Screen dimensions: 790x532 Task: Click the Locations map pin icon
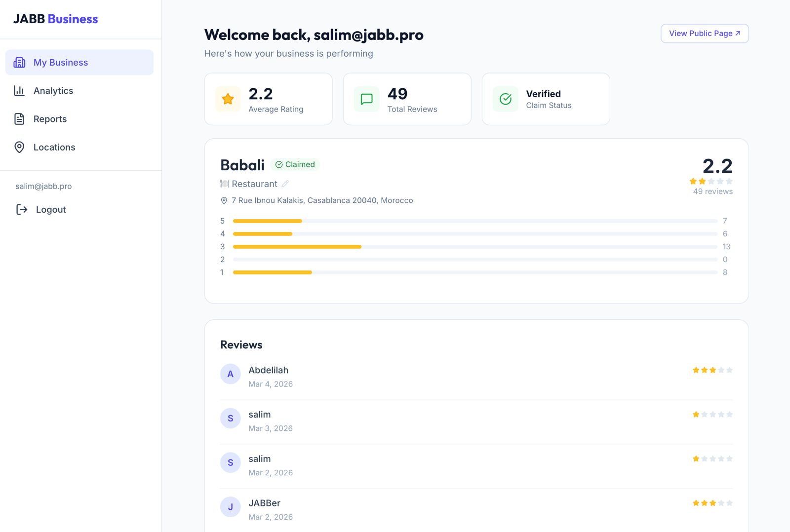(19, 147)
